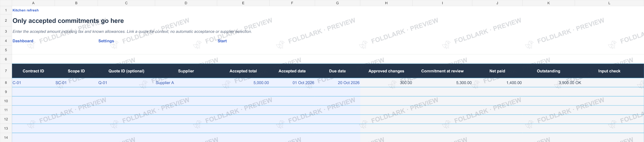Select commitment value 5,300.00 cell

click(x=442, y=83)
